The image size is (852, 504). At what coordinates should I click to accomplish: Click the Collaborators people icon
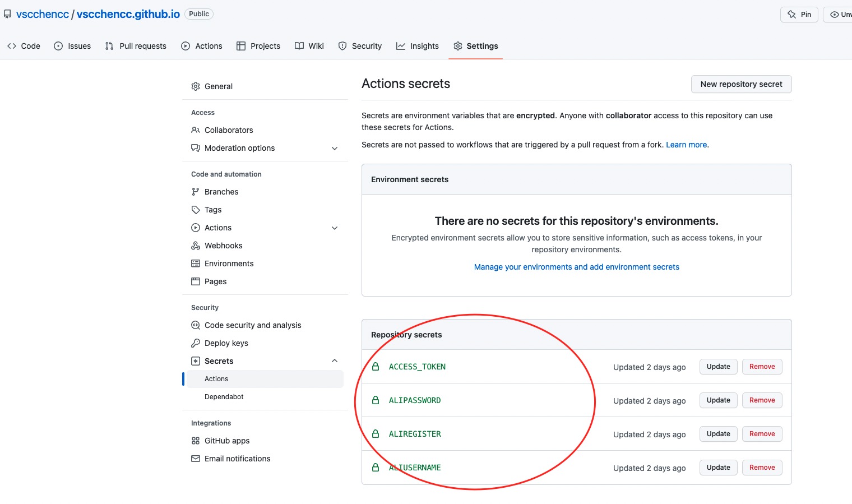[195, 130]
